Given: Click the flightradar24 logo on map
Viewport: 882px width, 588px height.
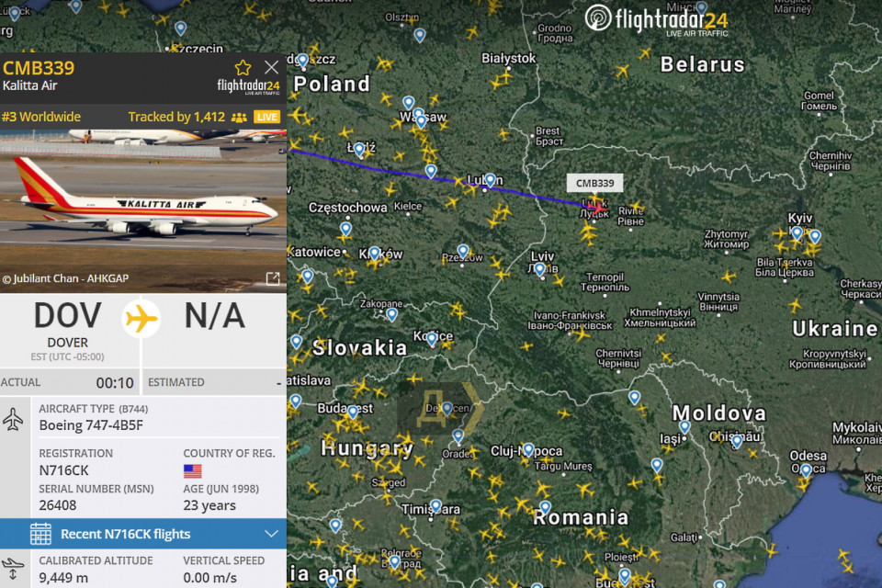Looking at the screenshot, I should pos(656,20).
